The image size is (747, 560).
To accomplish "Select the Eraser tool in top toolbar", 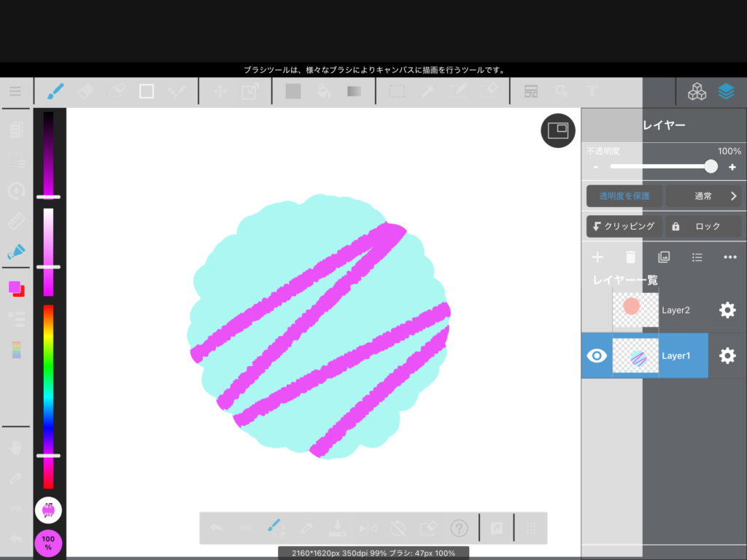I will point(85,91).
